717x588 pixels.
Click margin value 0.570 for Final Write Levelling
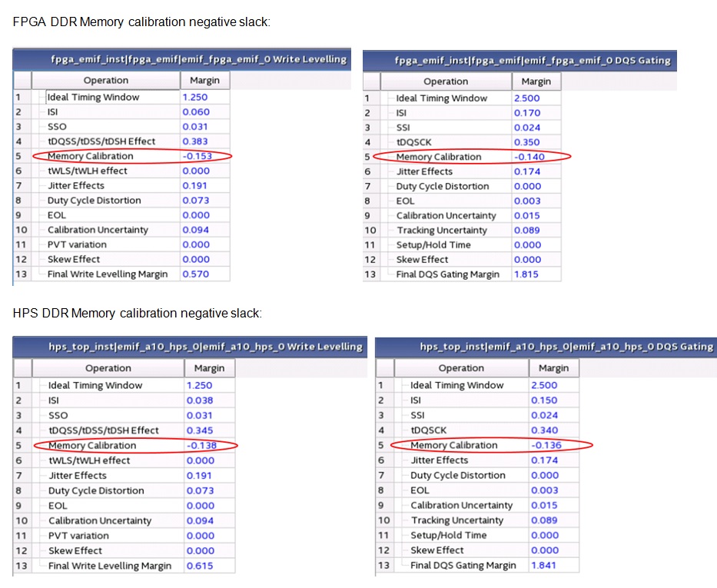[x=196, y=274]
